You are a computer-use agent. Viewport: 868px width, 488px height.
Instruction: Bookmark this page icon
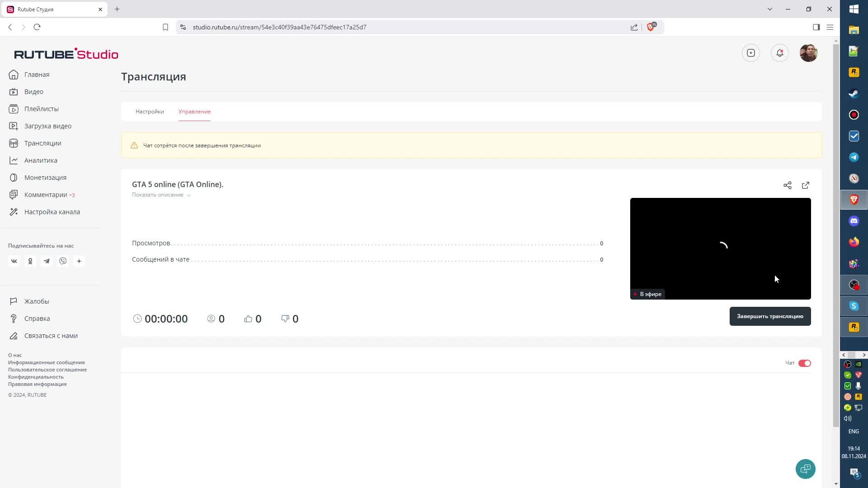point(165,27)
